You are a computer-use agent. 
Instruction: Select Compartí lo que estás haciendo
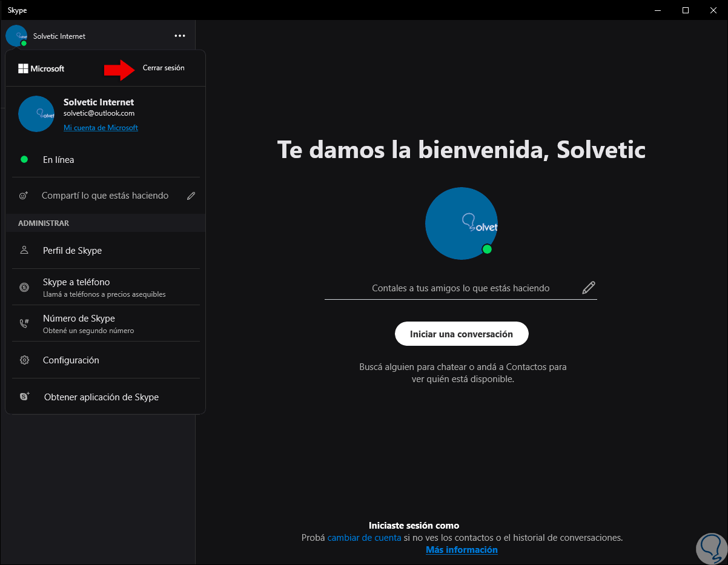point(105,196)
